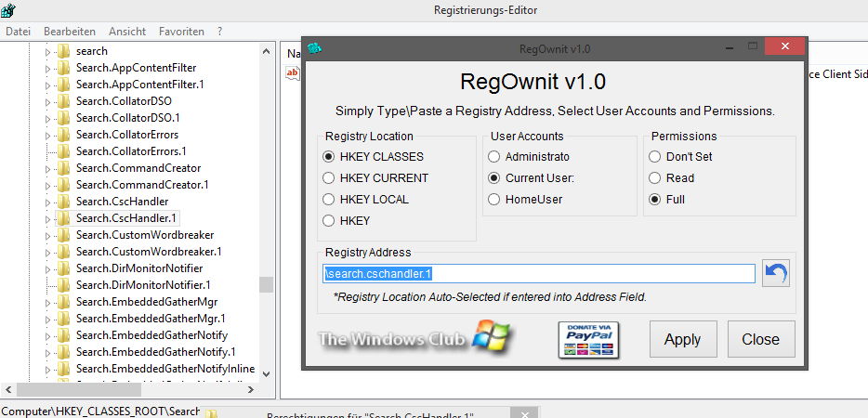Click the folder icon of Search.AppContentFilter
The height and width of the screenshot is (418, 868).
coord(64,68)
